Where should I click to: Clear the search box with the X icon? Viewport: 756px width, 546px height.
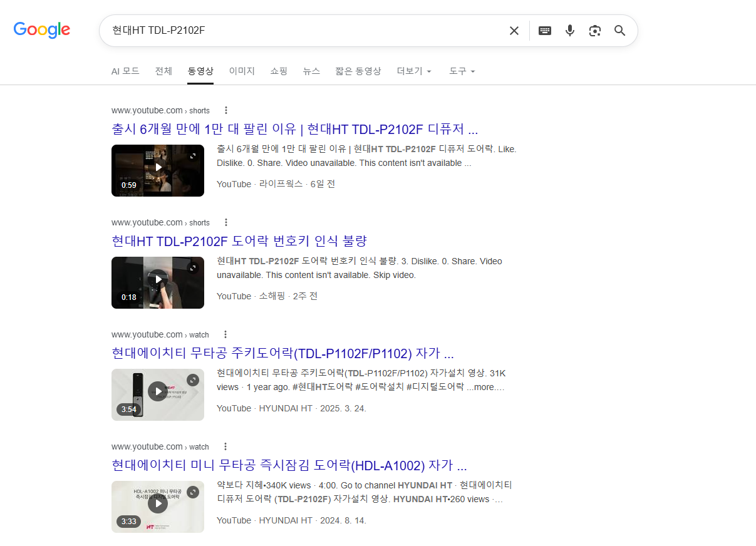514,31
